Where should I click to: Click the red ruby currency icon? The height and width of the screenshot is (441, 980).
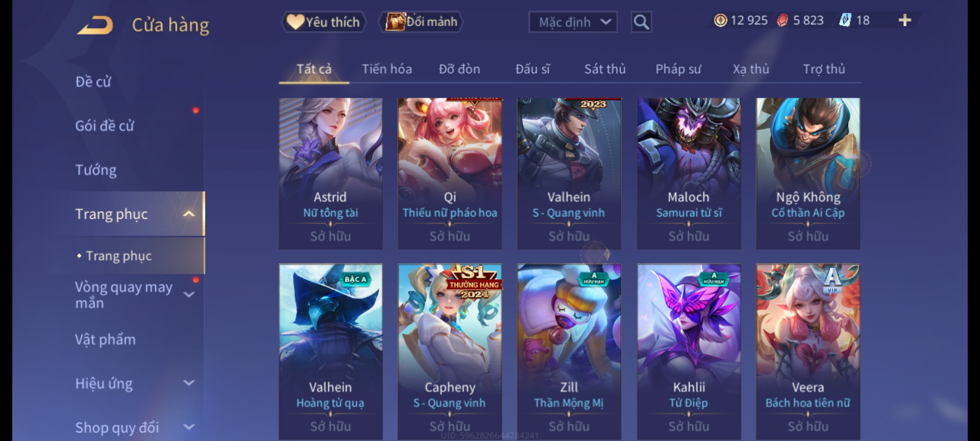click(782, 20)
